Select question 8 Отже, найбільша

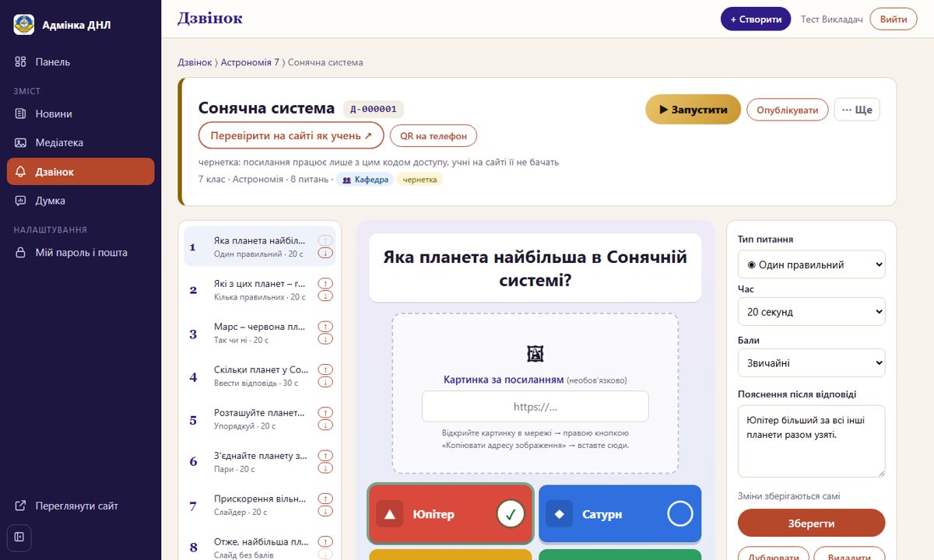260,544
